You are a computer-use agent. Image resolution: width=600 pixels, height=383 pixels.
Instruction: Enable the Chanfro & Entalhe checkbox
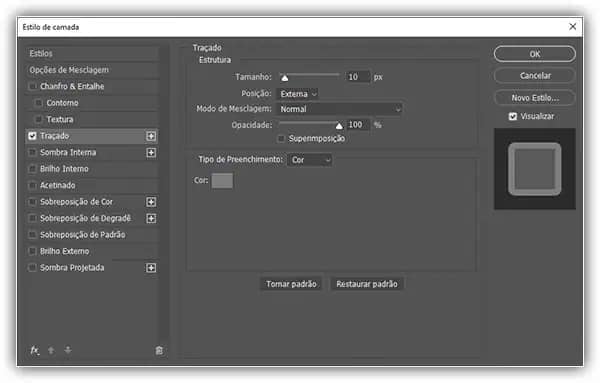33,86
